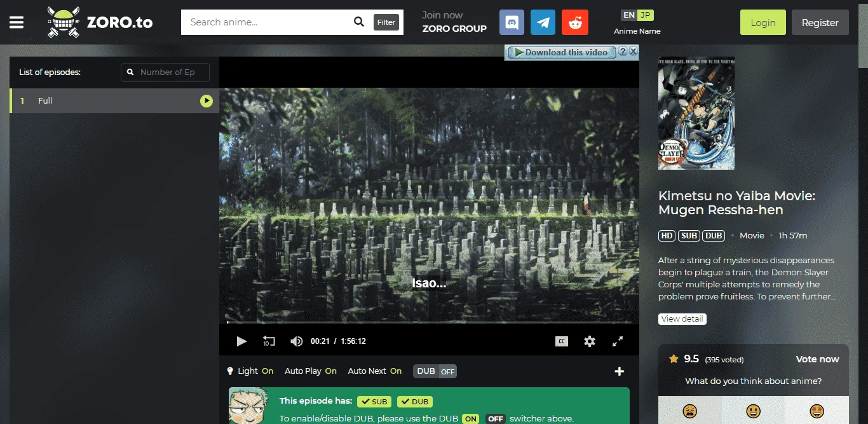This screenshot has height=424, width=868.
Task: Toggle Auto Next setting
Action: [x=375, y=371]
